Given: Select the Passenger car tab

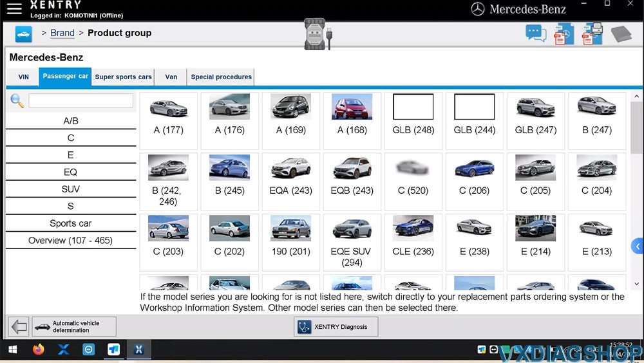Looking at the screenshot, I should pyautogui.click(x=65, y=77).
